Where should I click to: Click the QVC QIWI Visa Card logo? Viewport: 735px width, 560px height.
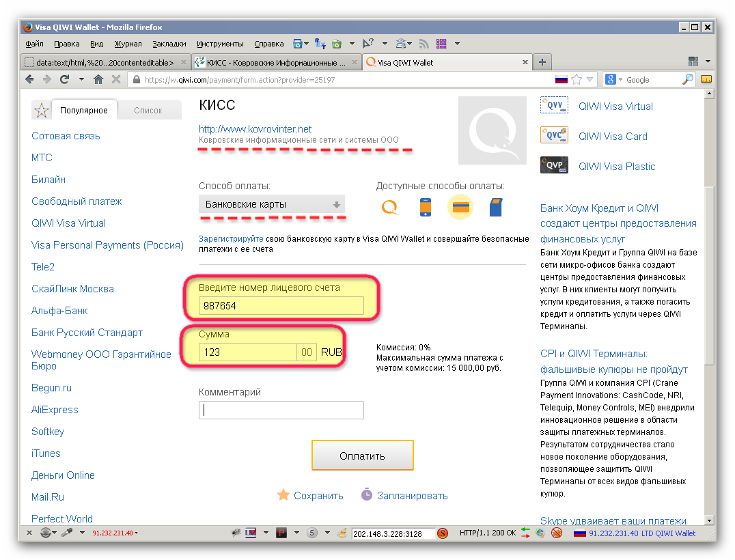point(554,135)
